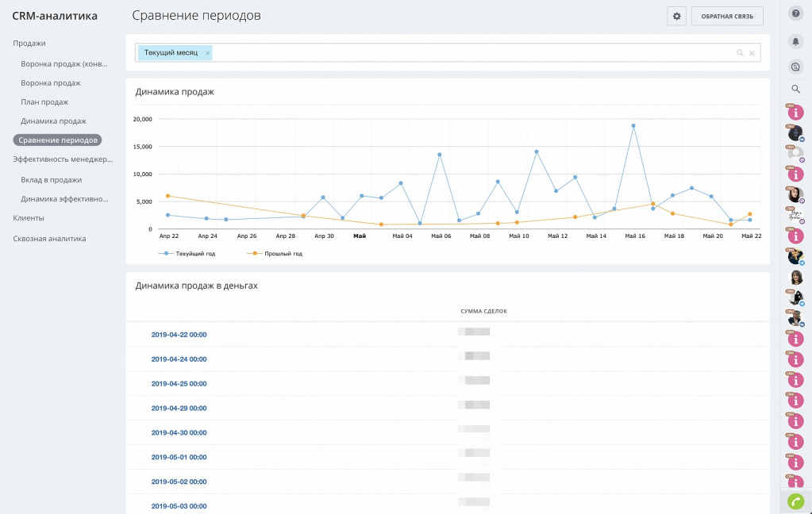Open Воронка продаж (конв... menu item
This screenshot has height=514, width=812.
point(64,64)
